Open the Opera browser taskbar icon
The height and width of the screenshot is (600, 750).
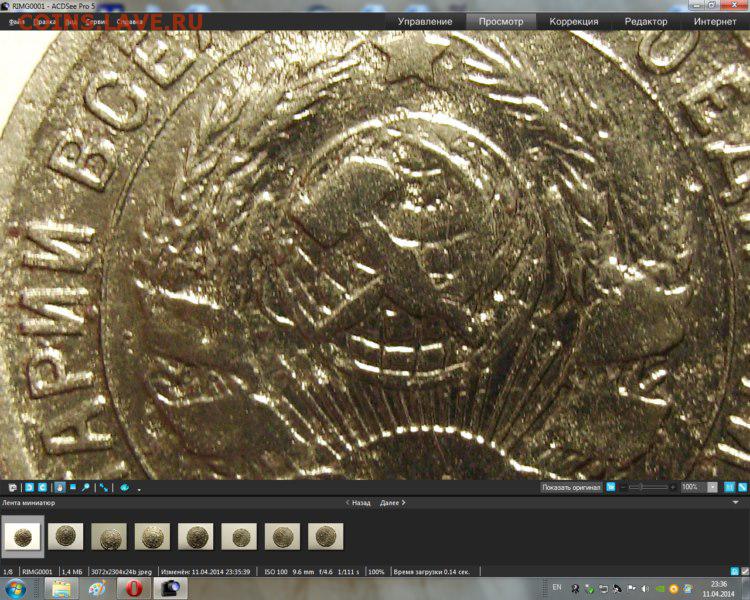click(133, 589)
